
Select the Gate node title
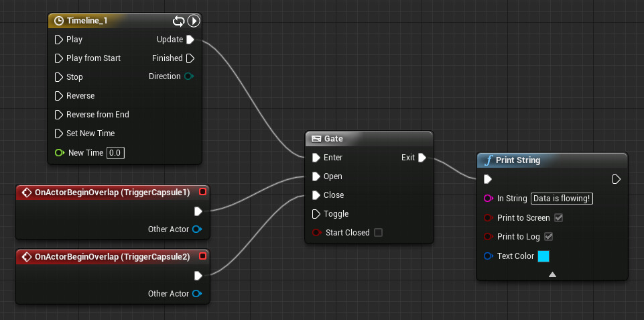point(333,139)
